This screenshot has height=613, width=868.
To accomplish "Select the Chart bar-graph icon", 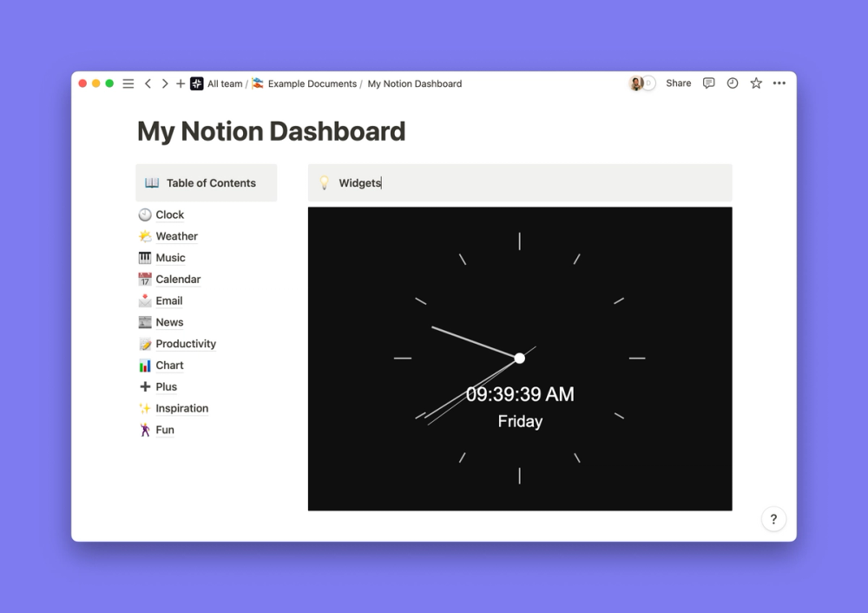I will tap(144, 365).
